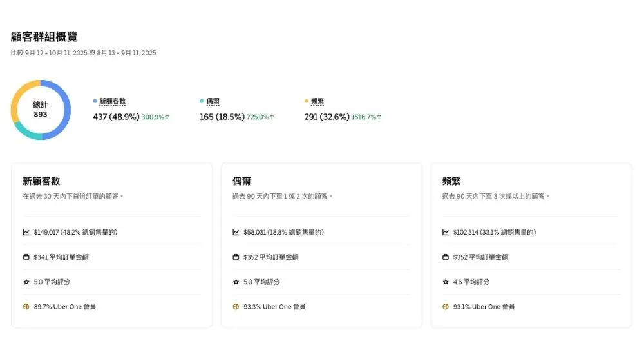The image size is (644, 361).
Task: Select the 偶爾 legend label
Action: point(213,101)
